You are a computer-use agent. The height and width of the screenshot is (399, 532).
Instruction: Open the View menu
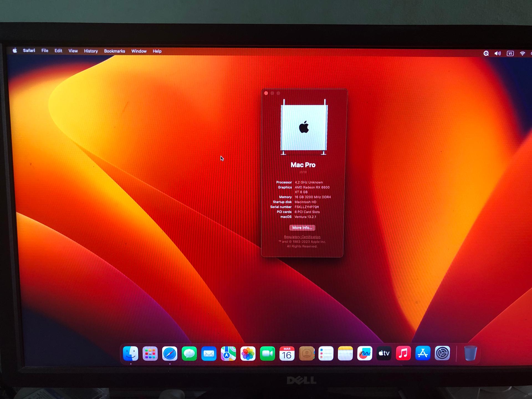tap(73, 51)
